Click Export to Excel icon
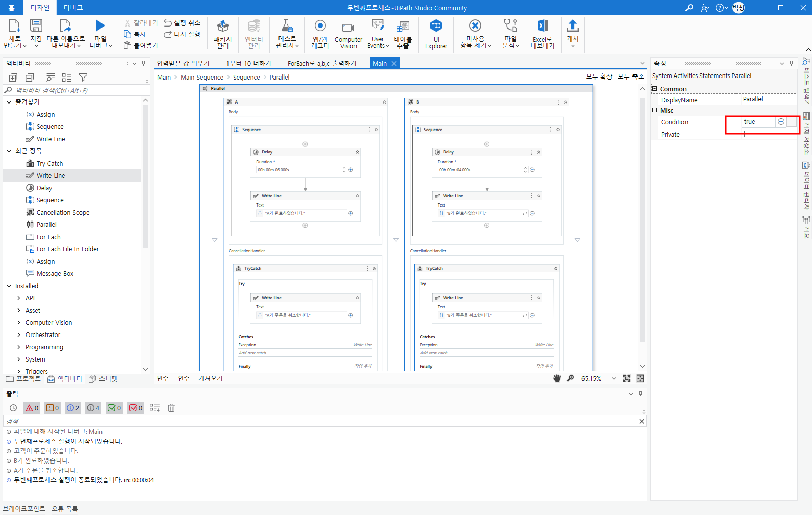Screen dimensions: 812x515 (542, 25)
